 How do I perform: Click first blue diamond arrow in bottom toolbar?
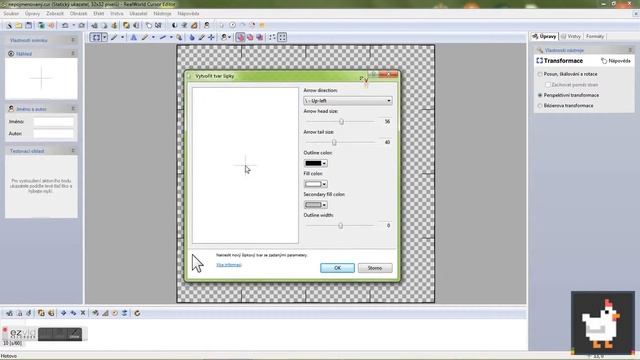coord(64,313)
